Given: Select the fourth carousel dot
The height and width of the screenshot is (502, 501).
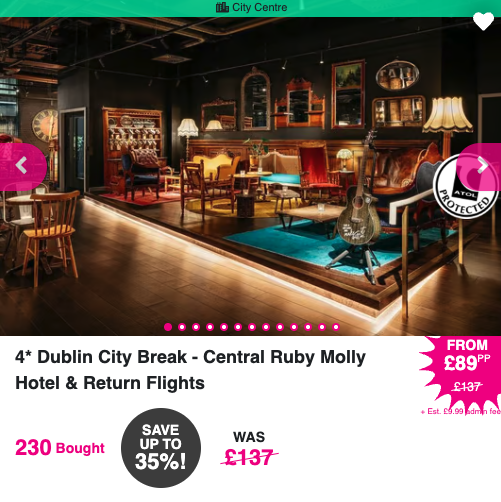Looking at the screenshot, I should click(x=210, y=327).
